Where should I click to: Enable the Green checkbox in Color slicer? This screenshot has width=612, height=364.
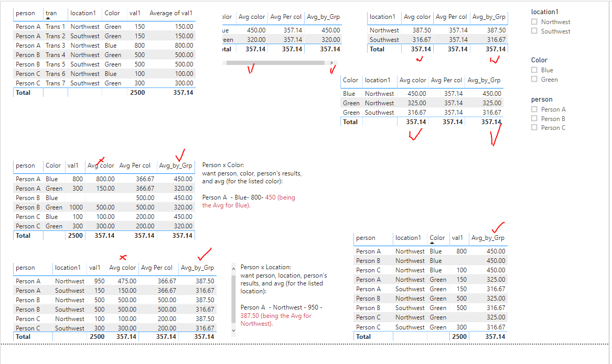(x=534, y=80)
